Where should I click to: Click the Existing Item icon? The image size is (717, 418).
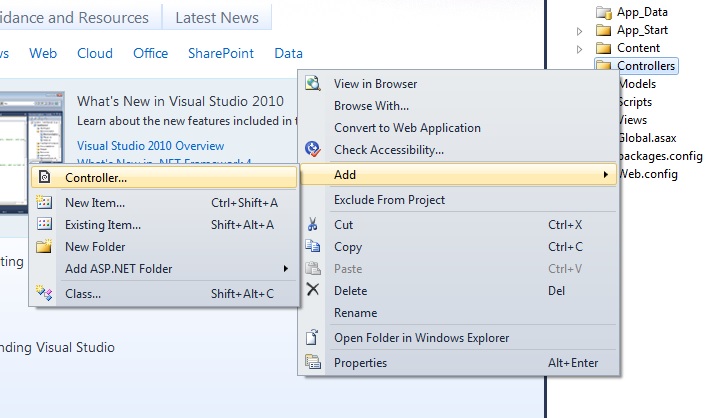click(44, 225)
